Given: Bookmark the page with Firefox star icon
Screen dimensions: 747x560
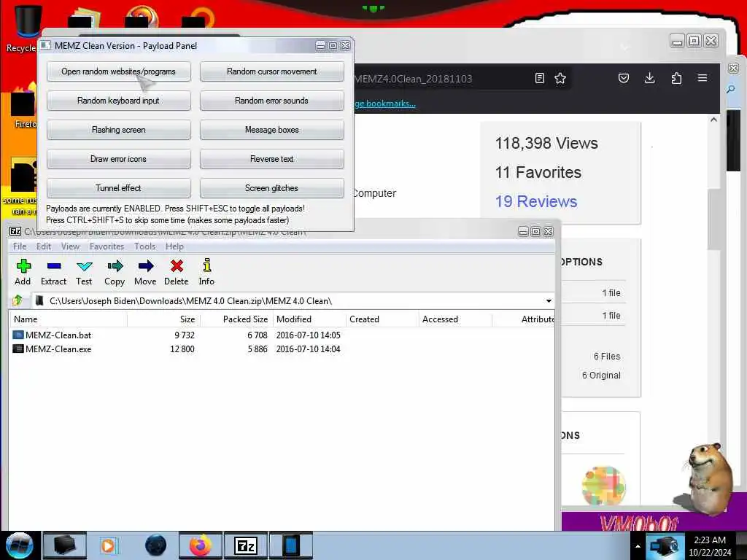Looking at the screenshot, I should (x=560, y=78).
